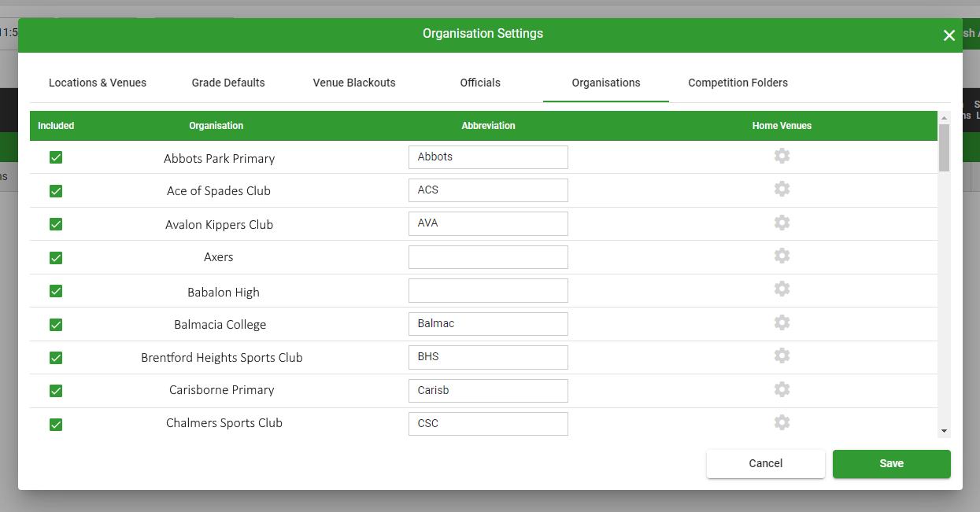Open home venues gear for Brentford Heights Sports Club
Screen dimensions: 980x512
[x=782, y=355]
